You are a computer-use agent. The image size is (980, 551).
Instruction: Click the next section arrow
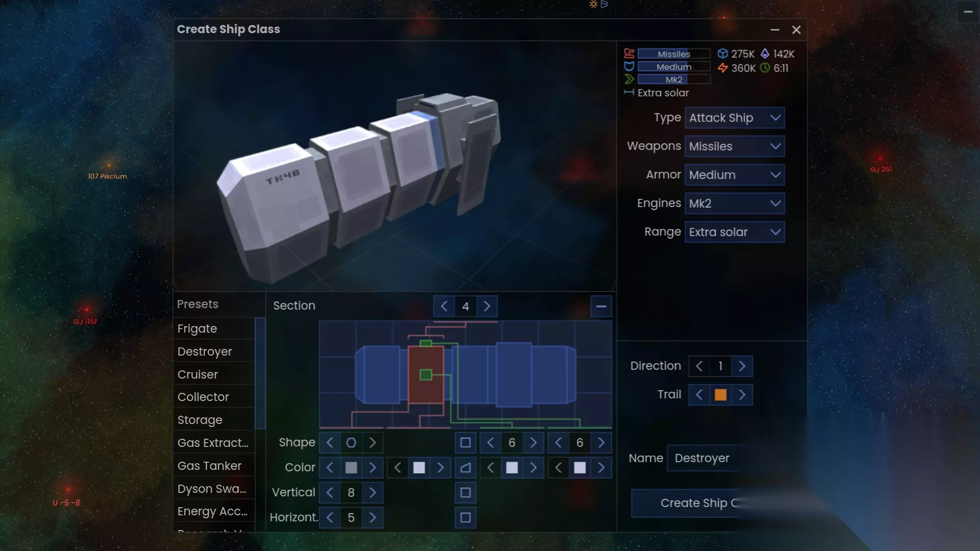point(487,306)
